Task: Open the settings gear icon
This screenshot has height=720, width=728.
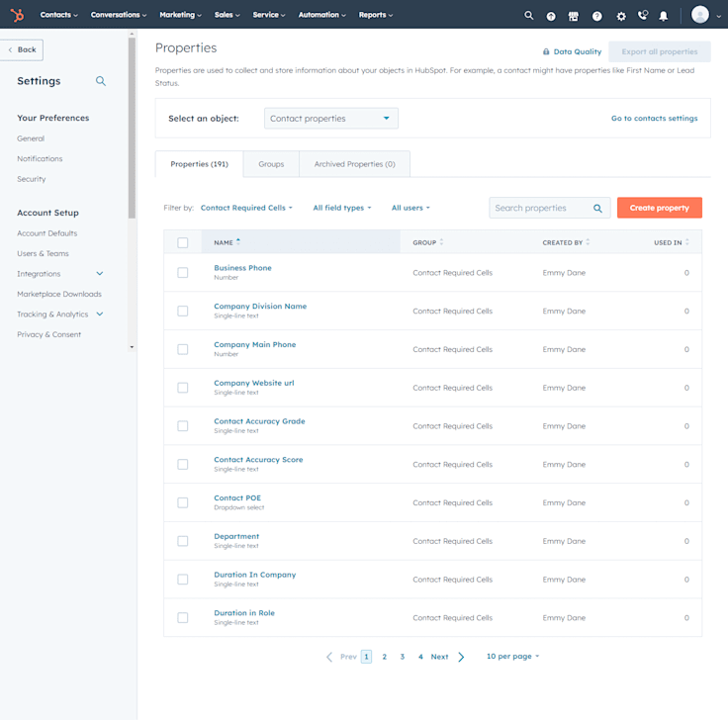Action: pyautogui.click(x=621, y=16)
